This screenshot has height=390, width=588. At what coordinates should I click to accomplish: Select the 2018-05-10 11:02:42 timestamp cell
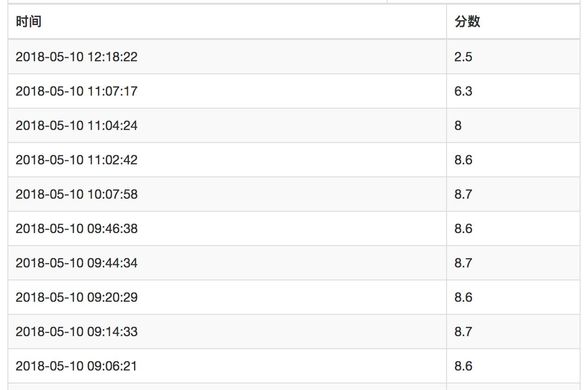(227, 160)
